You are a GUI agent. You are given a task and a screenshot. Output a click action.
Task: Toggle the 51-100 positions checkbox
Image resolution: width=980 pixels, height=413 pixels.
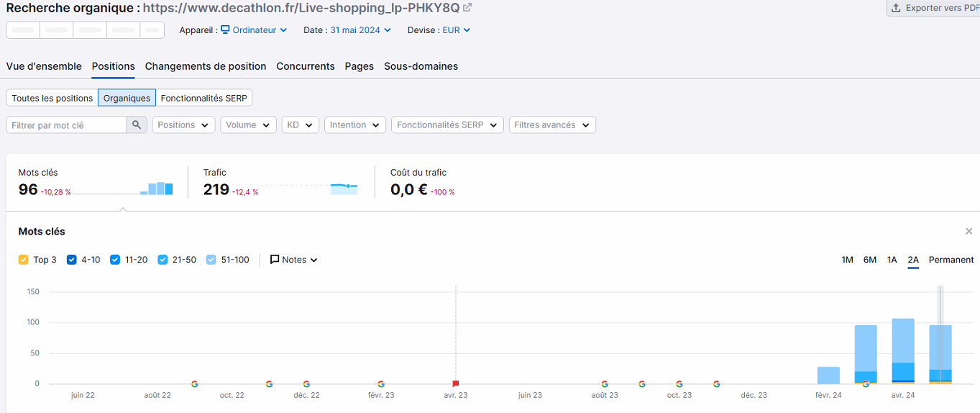pos(211,260)
